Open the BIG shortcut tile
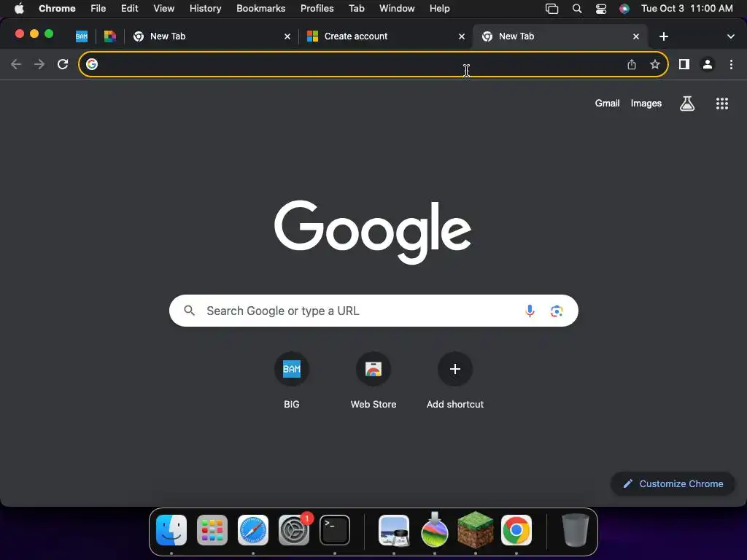The height and width of the screenshot is (560, 747). [292, 381]
